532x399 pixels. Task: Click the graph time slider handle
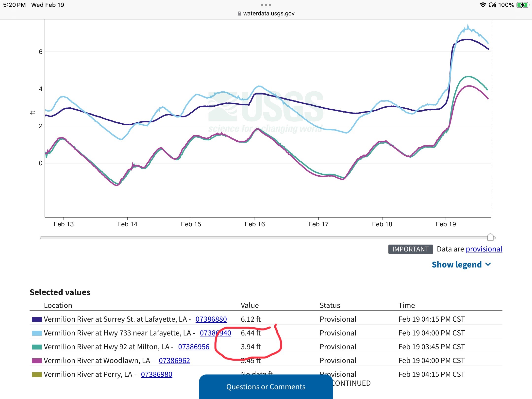tap(490, 237)
